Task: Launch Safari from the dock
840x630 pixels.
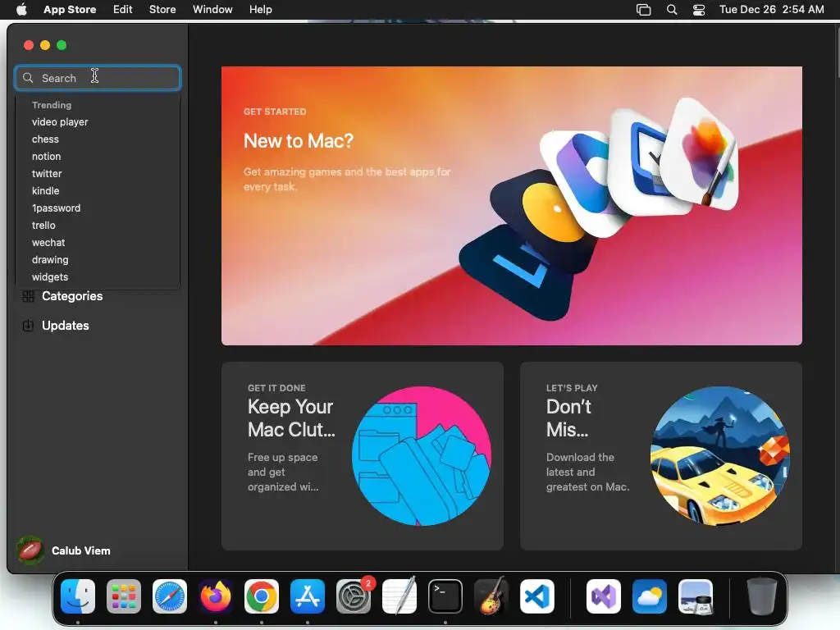Action: [170, 596]
